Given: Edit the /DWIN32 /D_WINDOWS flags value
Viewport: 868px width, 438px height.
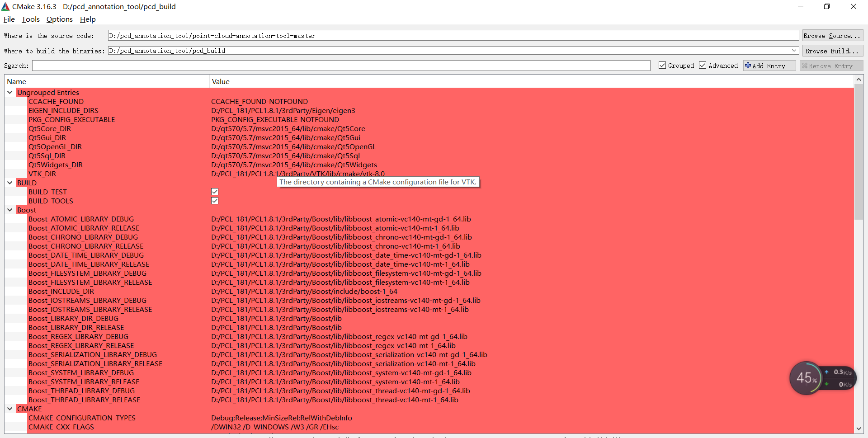Looking at the screenshot, I should (275, 427).
